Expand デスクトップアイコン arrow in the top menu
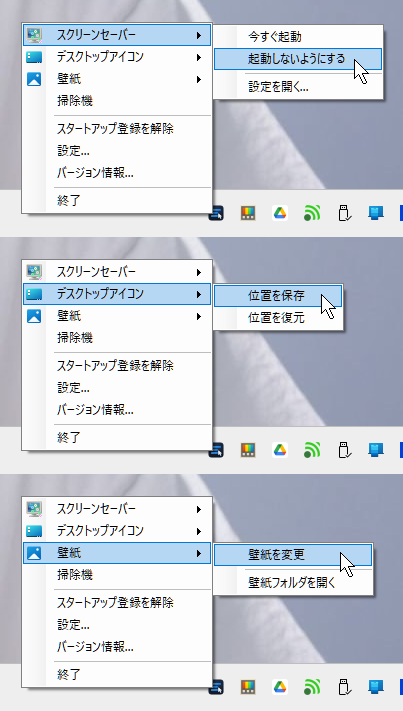The height and width of the screenshot is (711, 403). click(x=199, y=57)
